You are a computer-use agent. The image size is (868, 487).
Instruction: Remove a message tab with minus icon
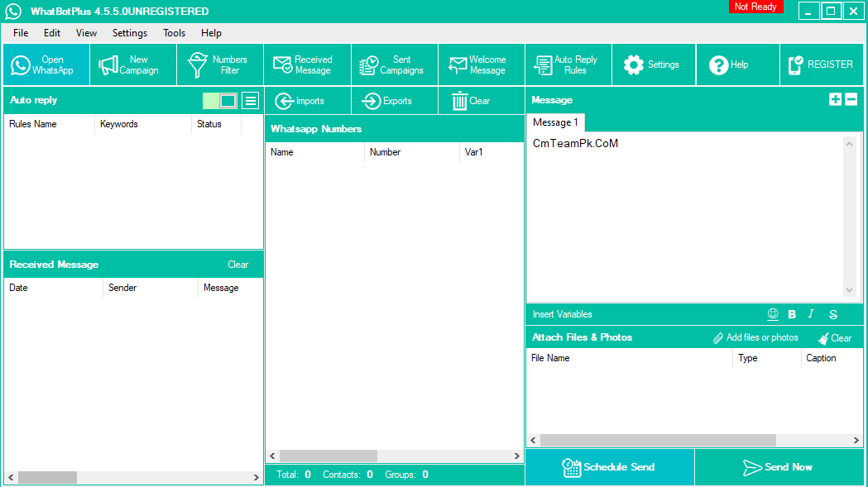tap(851, 99)
